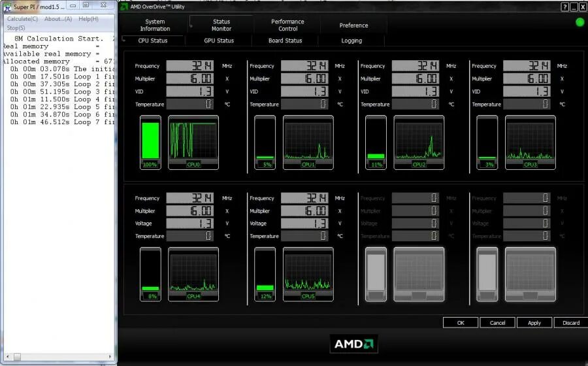Click the CPU5 temperature value field
This screenshot has width=588, height=366.
click(304, 236)
